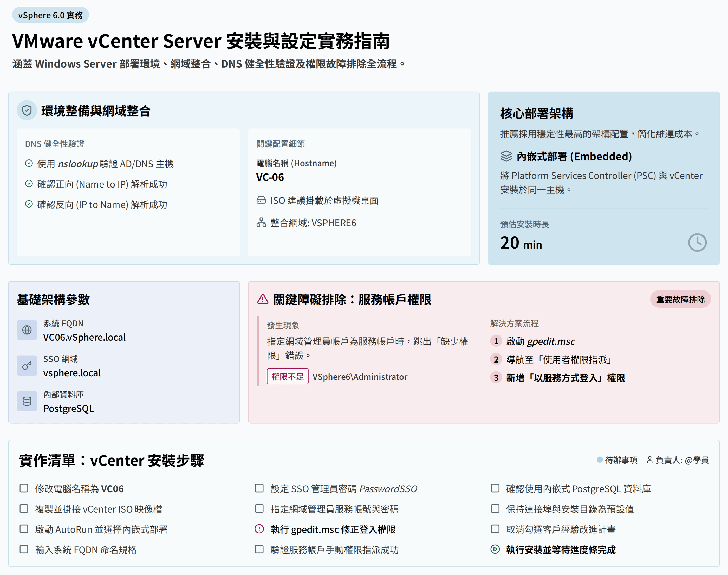This screenshot has height=575, width=728.
Task: Click the 負責人 @學員 user icon
Action: (x=649, y=460)
